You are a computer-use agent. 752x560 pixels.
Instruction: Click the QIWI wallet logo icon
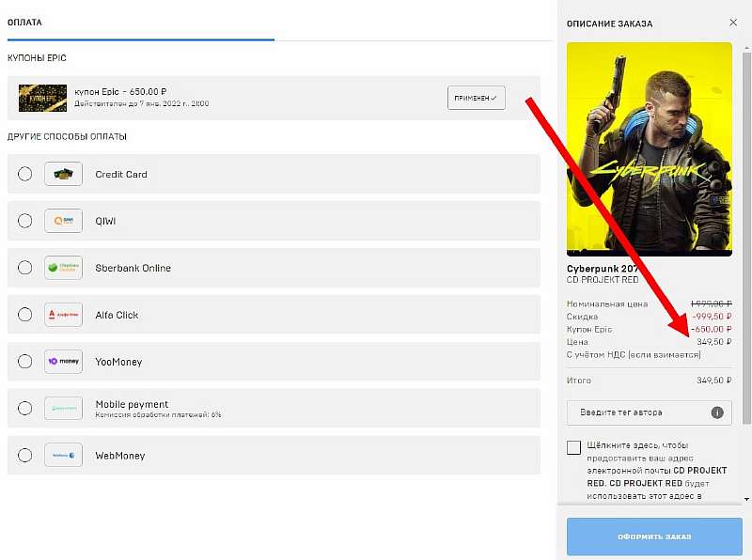[63, 221]
